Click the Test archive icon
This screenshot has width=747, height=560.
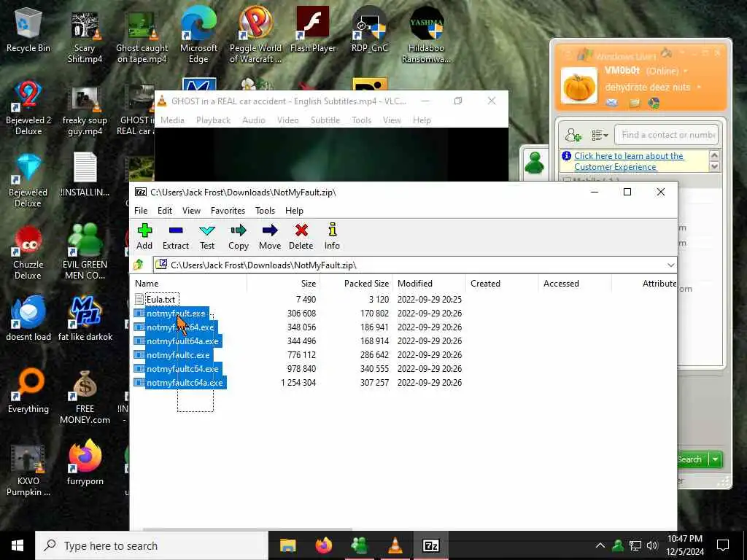pos(206,236)
